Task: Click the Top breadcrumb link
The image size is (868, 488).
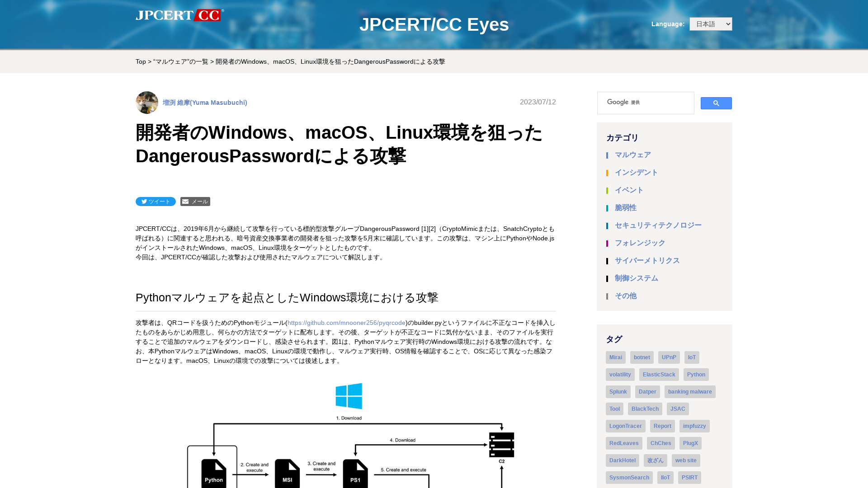Action: pos(141,61)
